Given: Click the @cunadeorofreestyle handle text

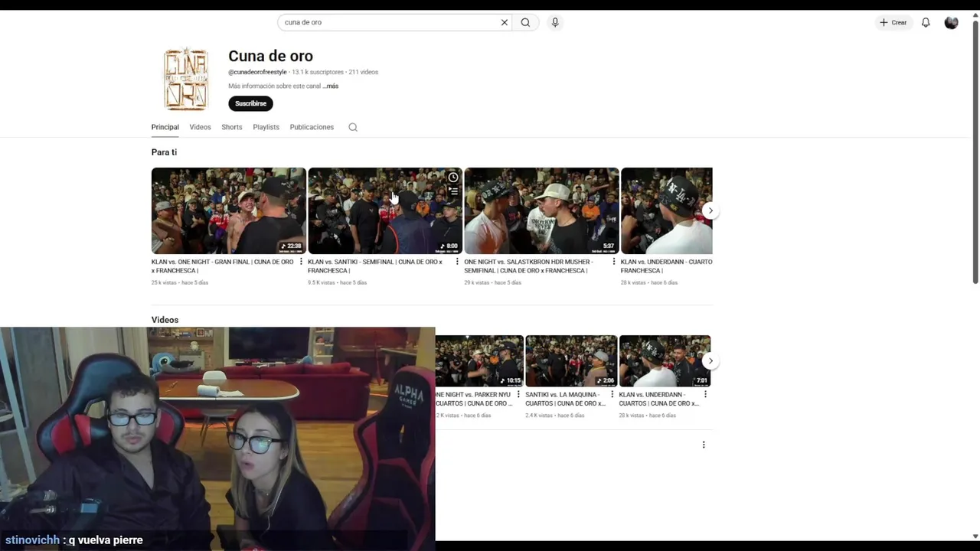Looking at the screenshot, I should [257, 72].
